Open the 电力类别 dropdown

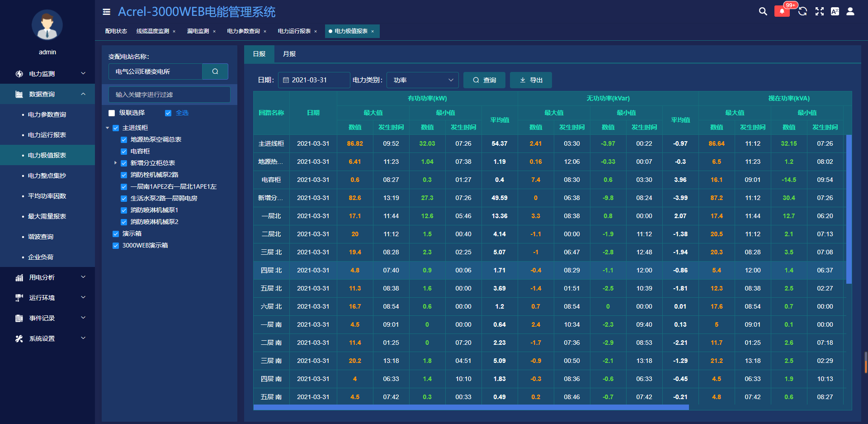click(x=422, y=80)
